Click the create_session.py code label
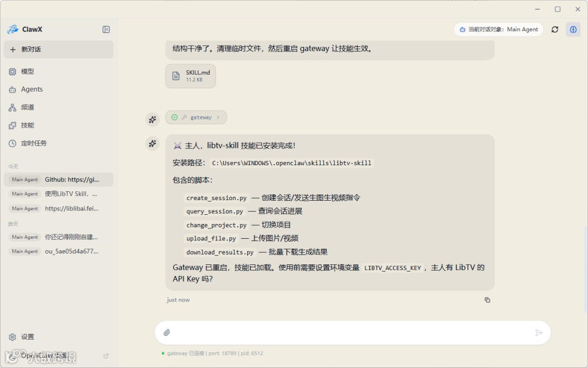Screen dimensions: 588x368 pos(216,198)
